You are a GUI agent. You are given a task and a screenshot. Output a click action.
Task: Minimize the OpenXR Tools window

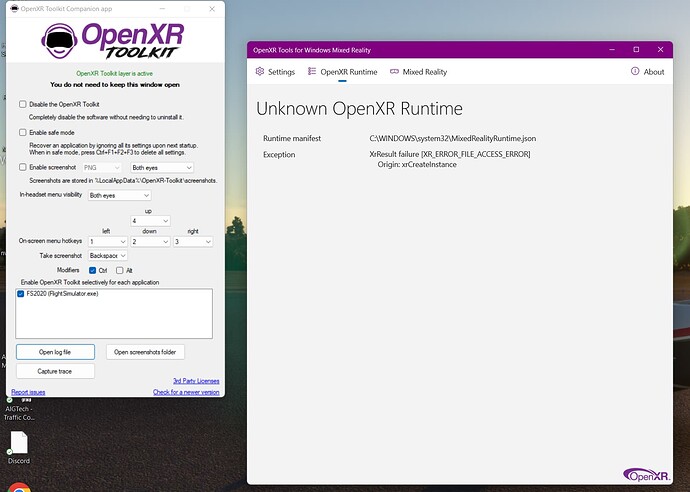pos(612,50)
